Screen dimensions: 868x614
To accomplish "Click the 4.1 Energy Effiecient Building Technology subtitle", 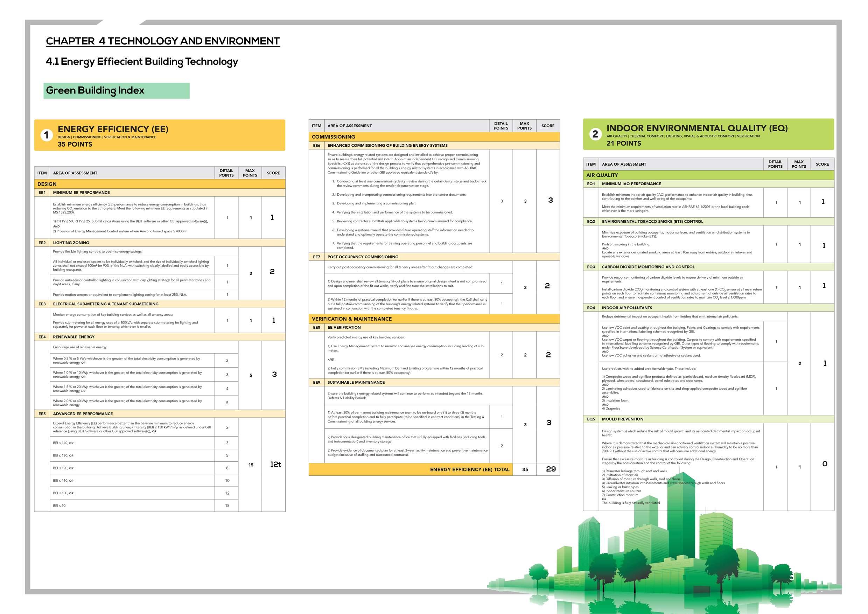I will (x=142, y=62).
